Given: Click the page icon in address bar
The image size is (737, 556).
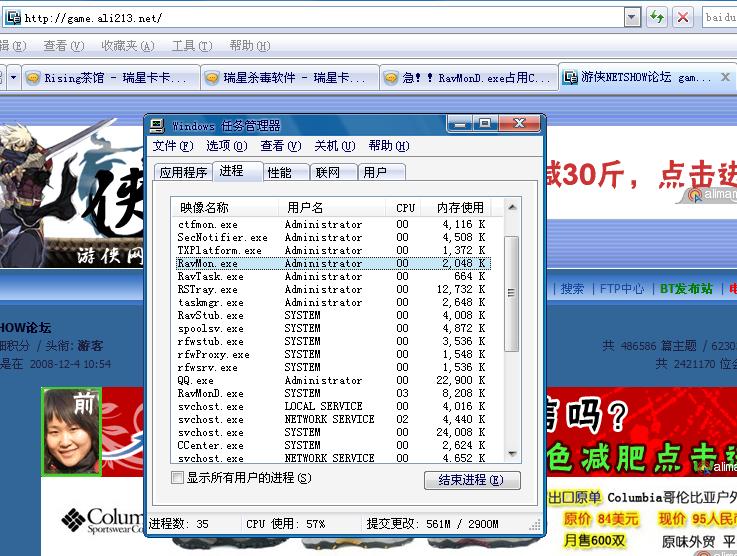Looking at the screenshot, I should pos(13,18).
